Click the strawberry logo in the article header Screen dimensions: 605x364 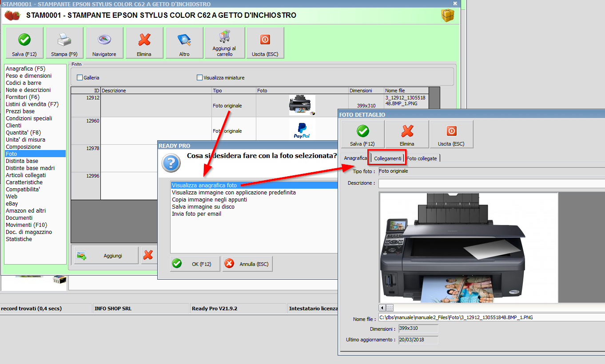click(12, 16)
